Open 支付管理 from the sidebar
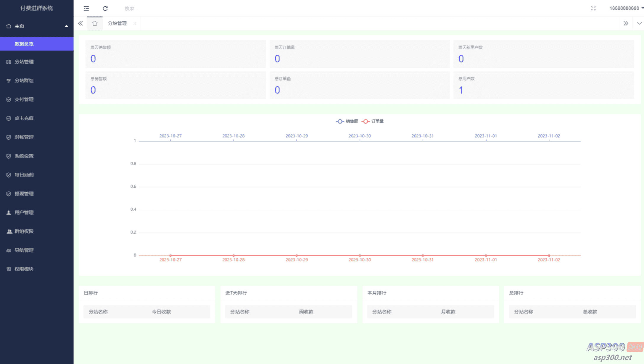This screenshot has width=644, height=364. pos(24,99)
